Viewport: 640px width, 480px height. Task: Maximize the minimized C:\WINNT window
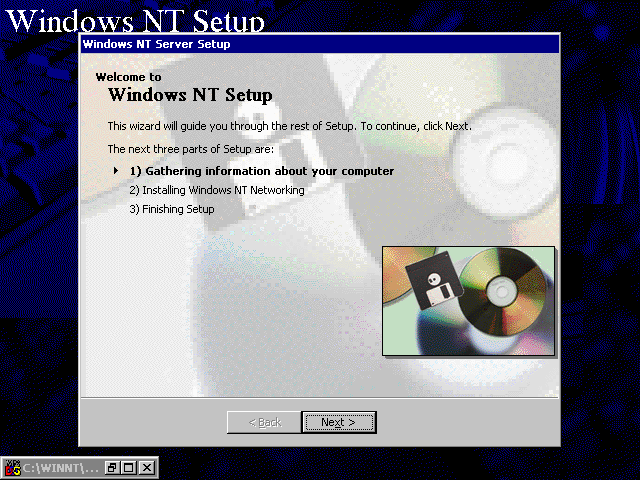pyautogui.click(x=129, y=468)
